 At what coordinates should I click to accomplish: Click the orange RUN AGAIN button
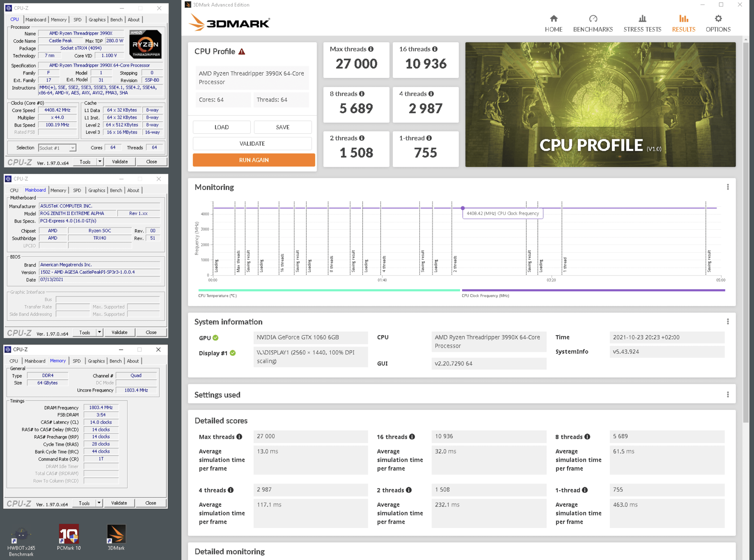(x=254, y=160)
